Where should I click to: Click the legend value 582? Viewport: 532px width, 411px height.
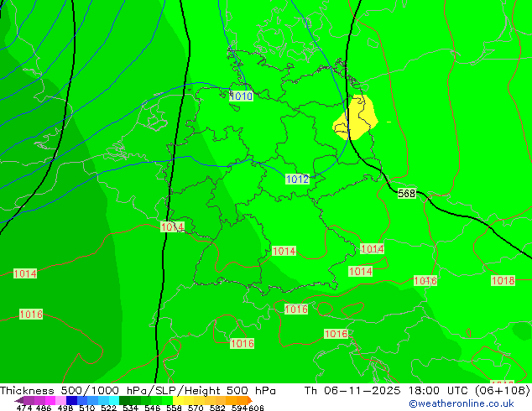(217, 408)
